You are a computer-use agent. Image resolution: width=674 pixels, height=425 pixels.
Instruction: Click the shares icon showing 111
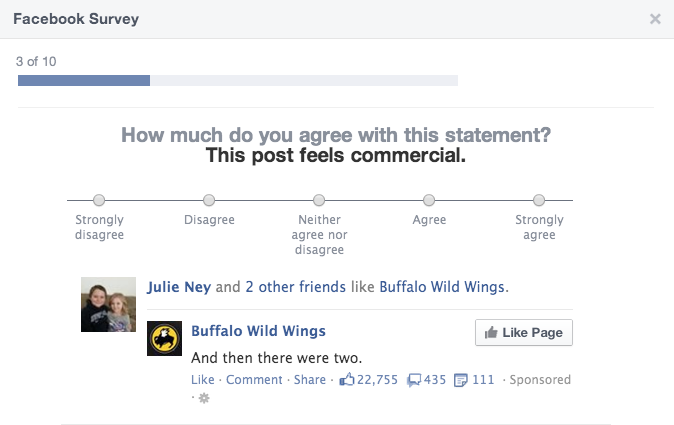(x=461, y=380)
